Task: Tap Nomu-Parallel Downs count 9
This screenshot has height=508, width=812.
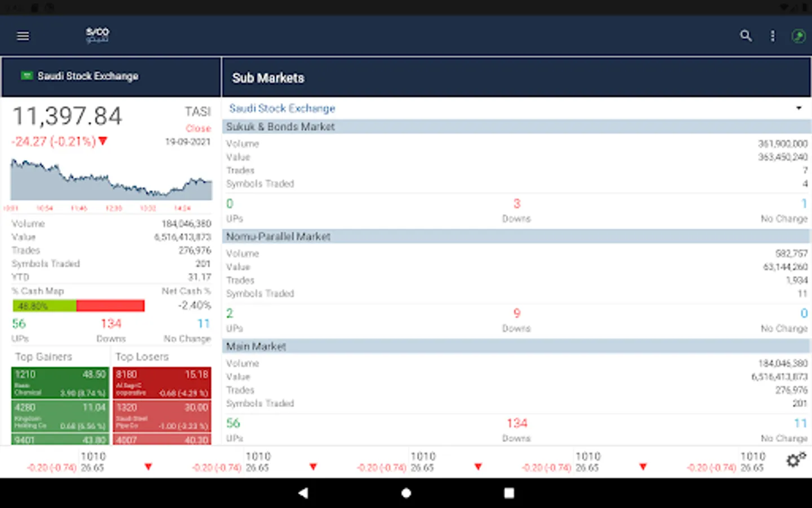Action: coord(517,313)
